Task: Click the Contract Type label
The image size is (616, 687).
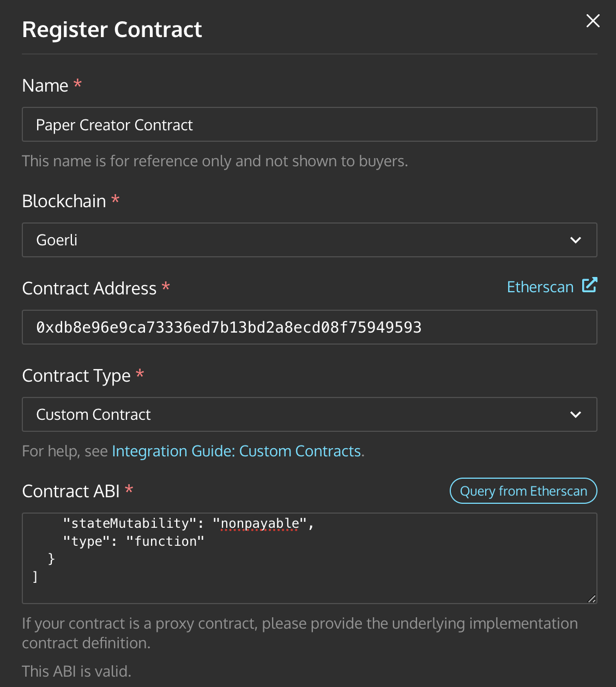Action: 76,376
